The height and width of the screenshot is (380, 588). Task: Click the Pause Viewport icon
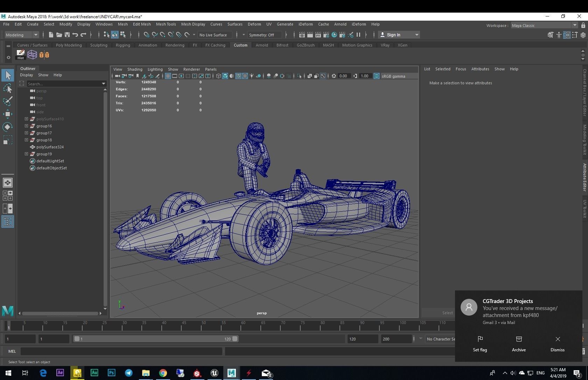pos(358,35)
